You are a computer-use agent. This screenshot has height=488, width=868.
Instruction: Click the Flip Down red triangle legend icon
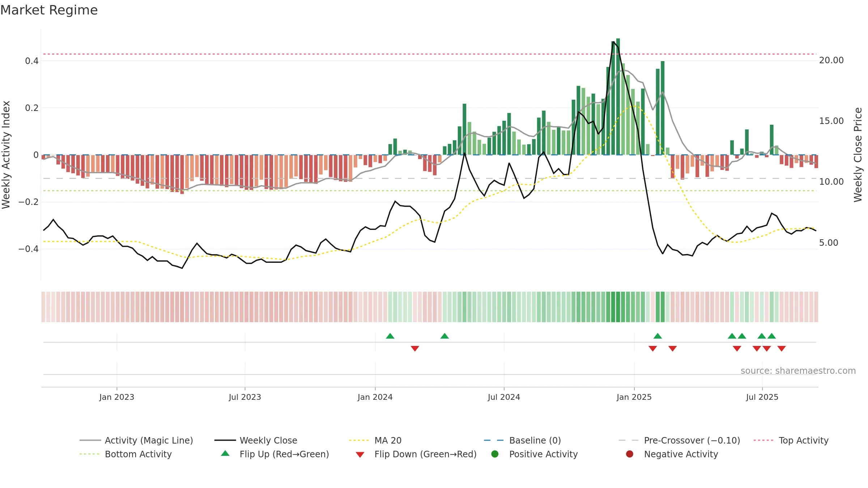pos(360,455)
